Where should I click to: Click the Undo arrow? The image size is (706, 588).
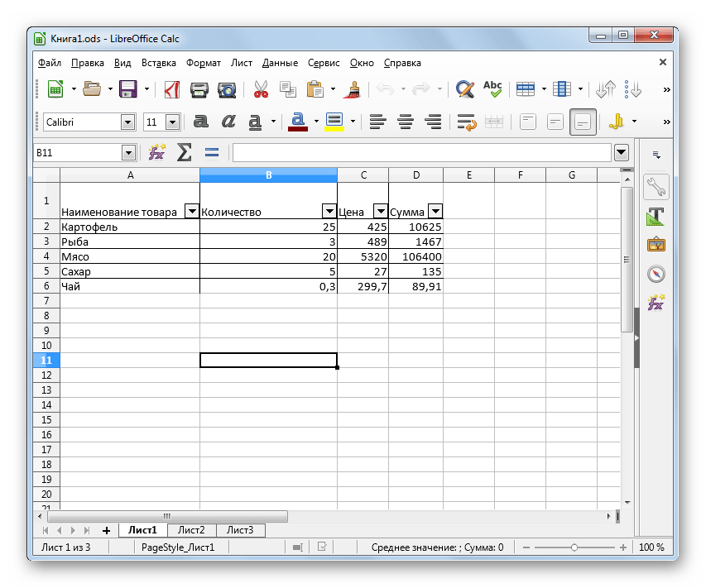pos(386,89)
